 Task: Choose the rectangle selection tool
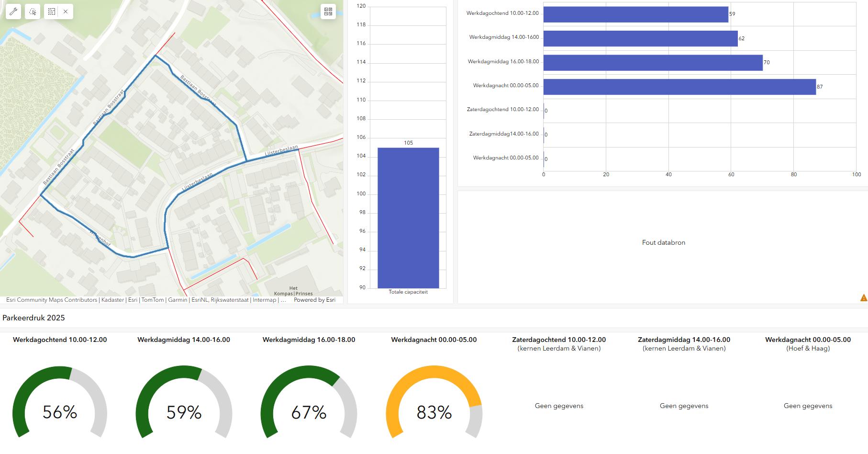52,11
